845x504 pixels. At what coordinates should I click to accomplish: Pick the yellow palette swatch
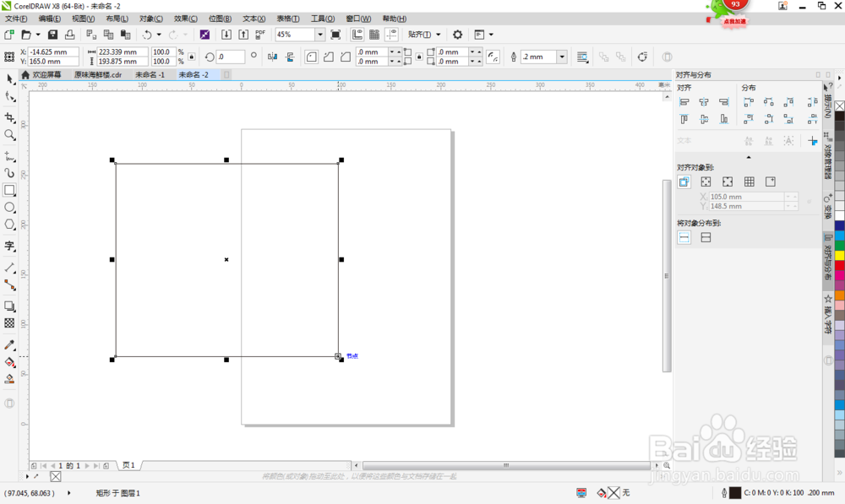(840, 255)
